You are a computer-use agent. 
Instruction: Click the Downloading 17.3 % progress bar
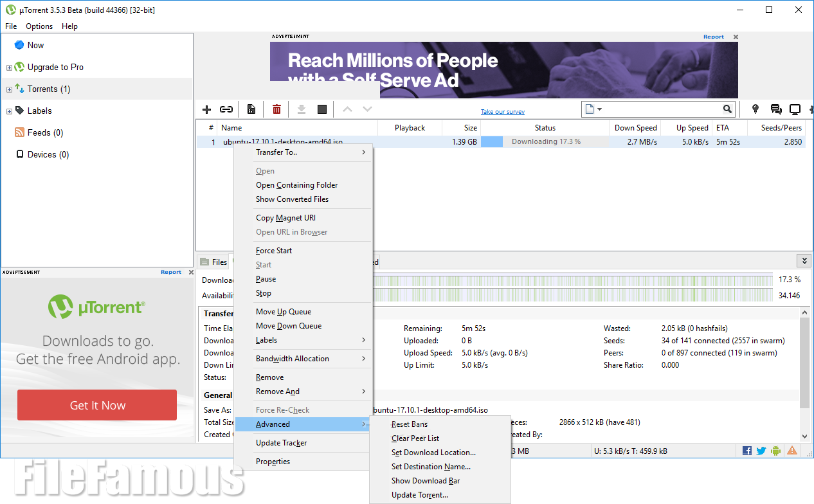[x=545, y=142]
